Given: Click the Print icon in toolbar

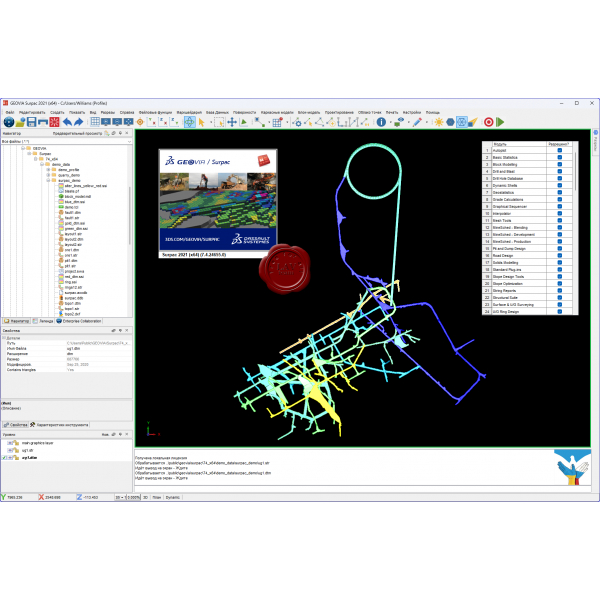Looking at the screenshot, I should [x=43, y=122].
